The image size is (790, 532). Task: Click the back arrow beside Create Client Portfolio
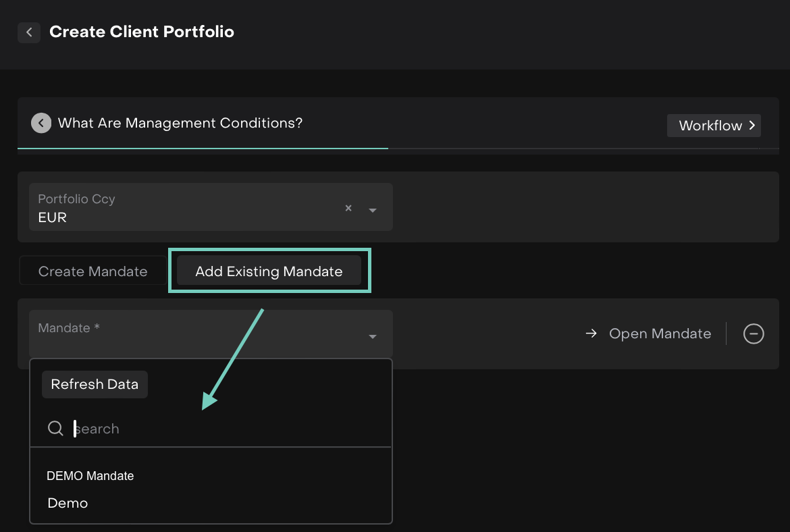28,32
